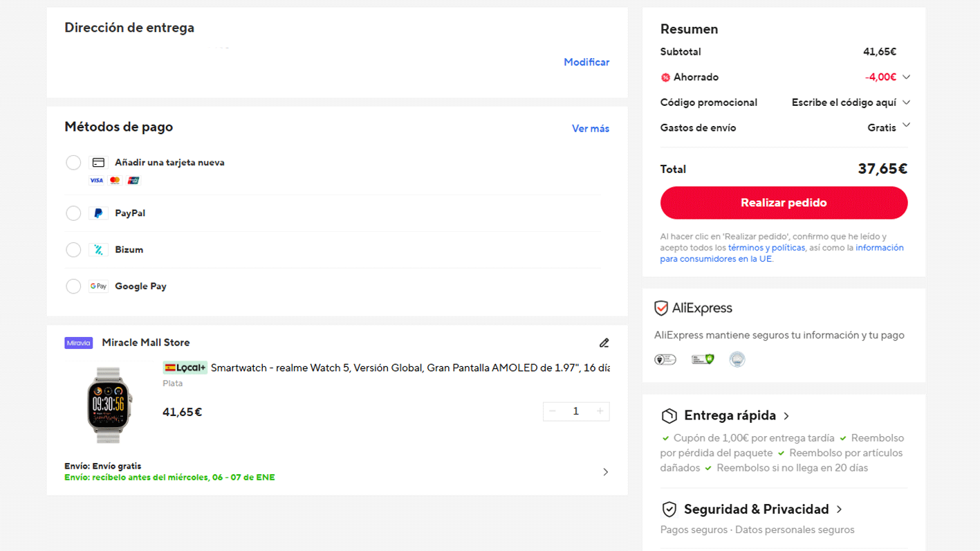Expand the Ahorrado savings details chevron
980x551 pixels.
pos(906,77)
